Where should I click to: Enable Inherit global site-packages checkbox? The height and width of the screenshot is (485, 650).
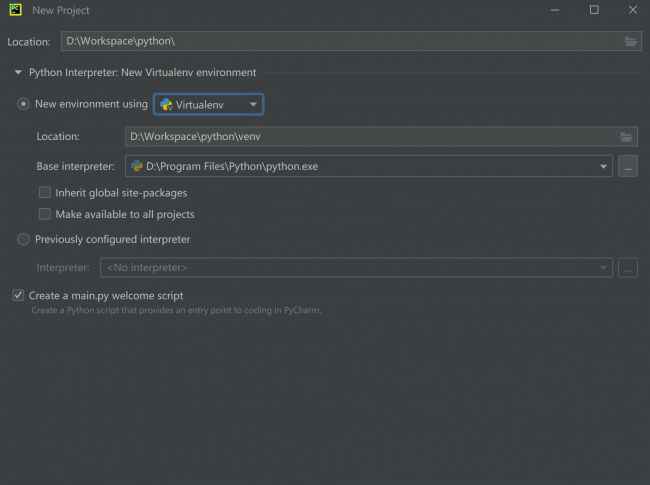coord(45,192)
